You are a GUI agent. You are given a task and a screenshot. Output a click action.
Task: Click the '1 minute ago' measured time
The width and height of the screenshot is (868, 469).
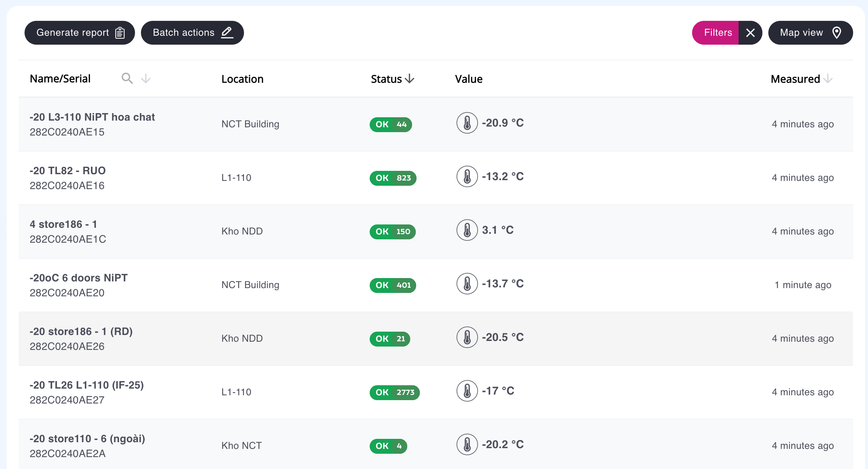[803, 285]
